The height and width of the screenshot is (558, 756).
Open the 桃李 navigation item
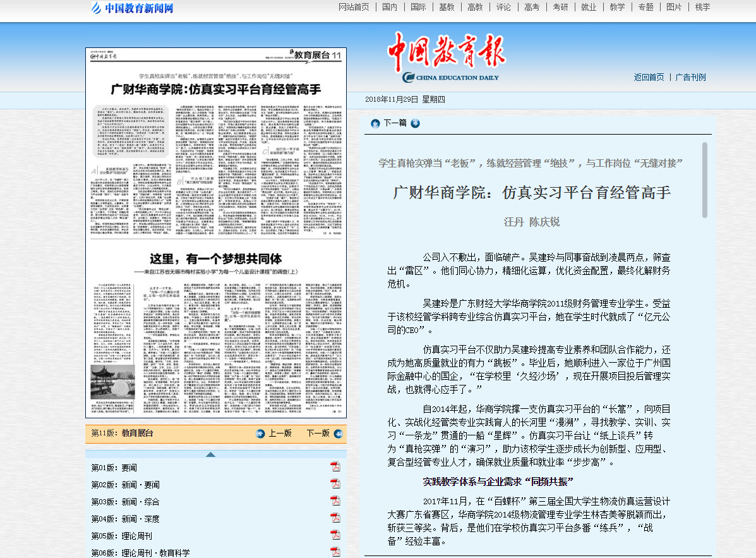[x=702, y=7]
